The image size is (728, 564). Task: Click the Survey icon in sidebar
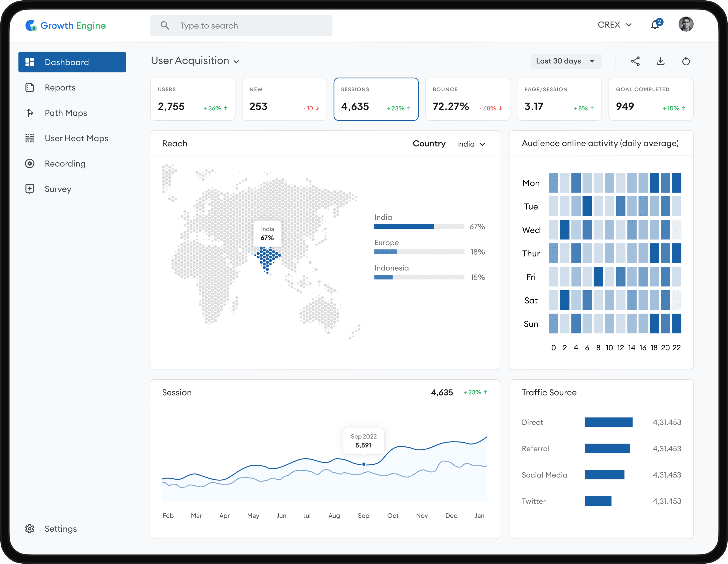(30, 189)
